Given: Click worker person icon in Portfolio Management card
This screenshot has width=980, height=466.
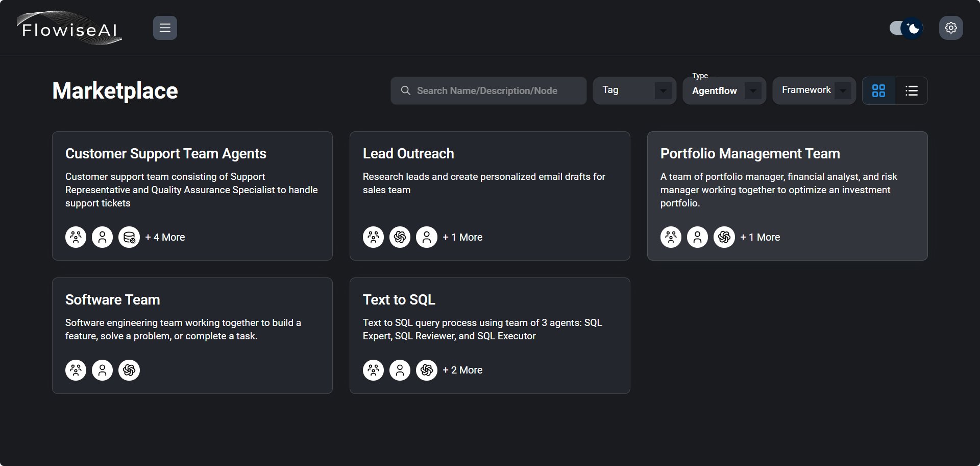Looking at the screenshot, I should click(698, 237).
